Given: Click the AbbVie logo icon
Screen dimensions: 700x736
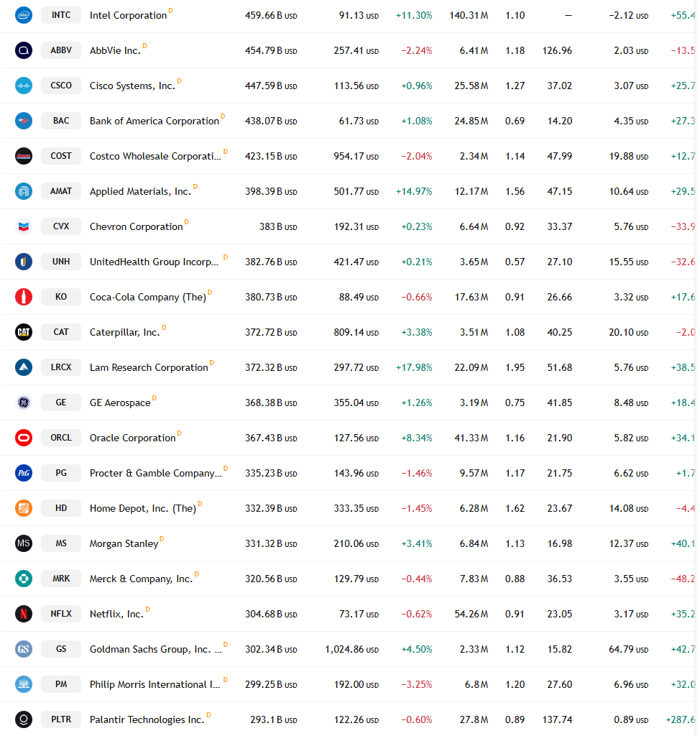Looking at the screenshot, I should 24,50.
